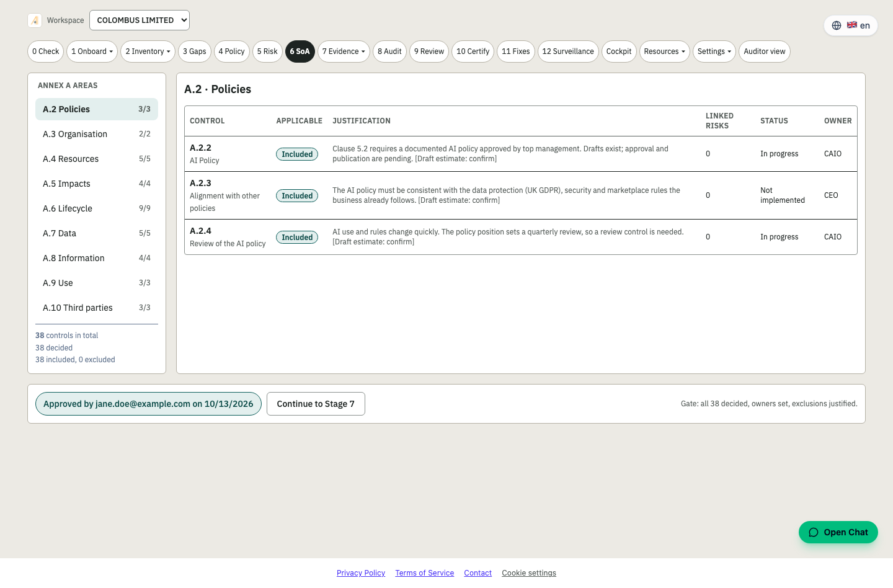893x588 pixels.
Task: Expand the 1 Onboard menu
Action: click(92, 51)
